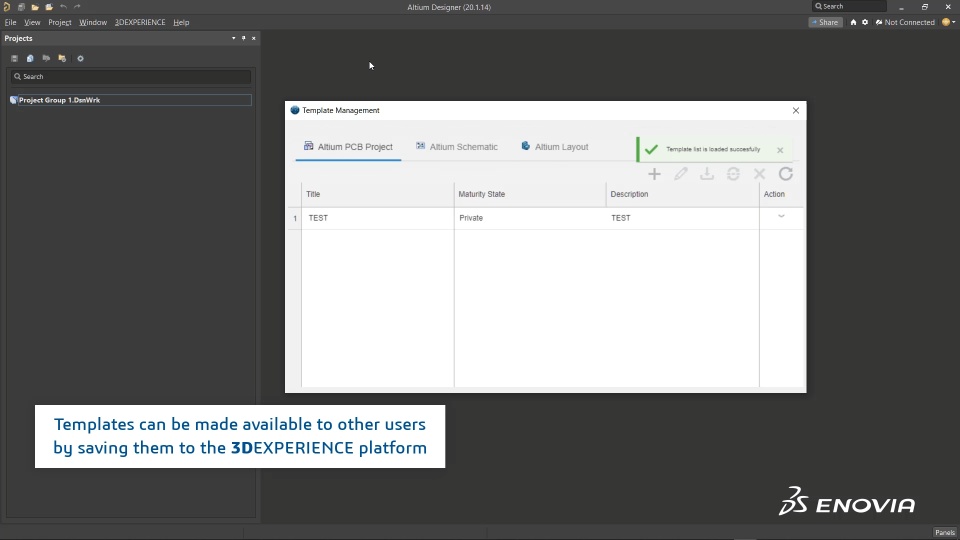This screenshot has width=960, height=540.
Task: Open the Projects panel settings gear icon
Action: click(80, 59)
